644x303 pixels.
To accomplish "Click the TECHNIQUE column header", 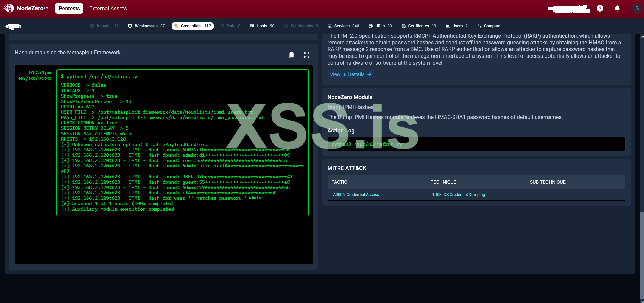I will 443,182.
